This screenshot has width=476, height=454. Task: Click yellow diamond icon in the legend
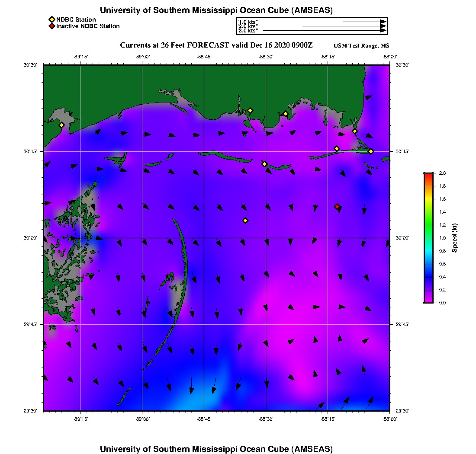click(51, 19)
